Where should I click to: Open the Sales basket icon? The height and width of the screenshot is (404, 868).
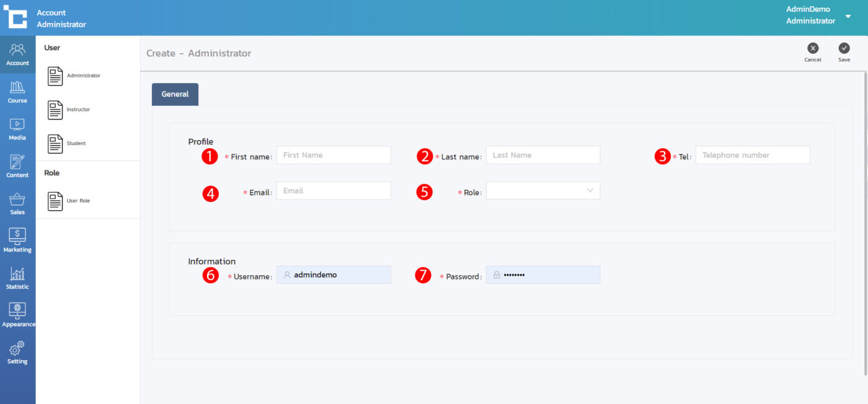click(x=17, y=203)
